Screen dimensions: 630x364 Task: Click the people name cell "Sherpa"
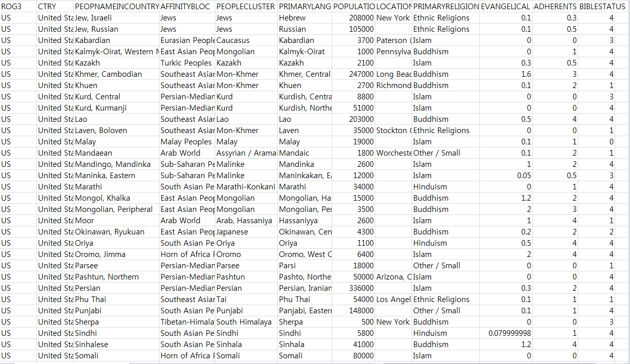[x=116, y=322]
